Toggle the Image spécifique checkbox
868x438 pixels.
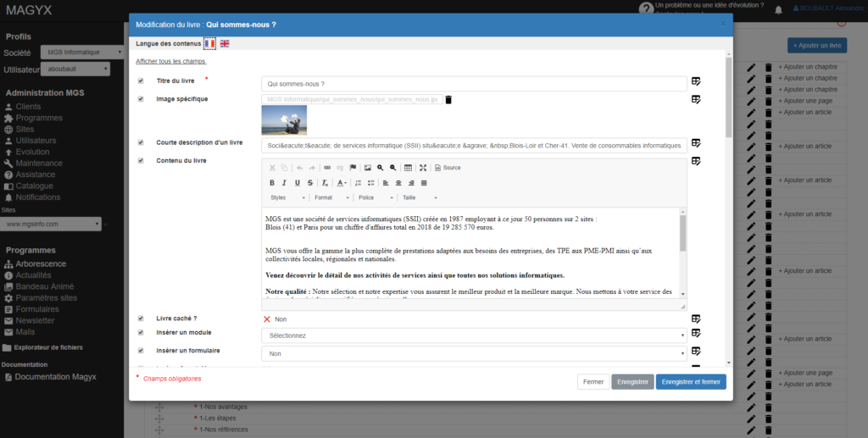tap(141, 99)
